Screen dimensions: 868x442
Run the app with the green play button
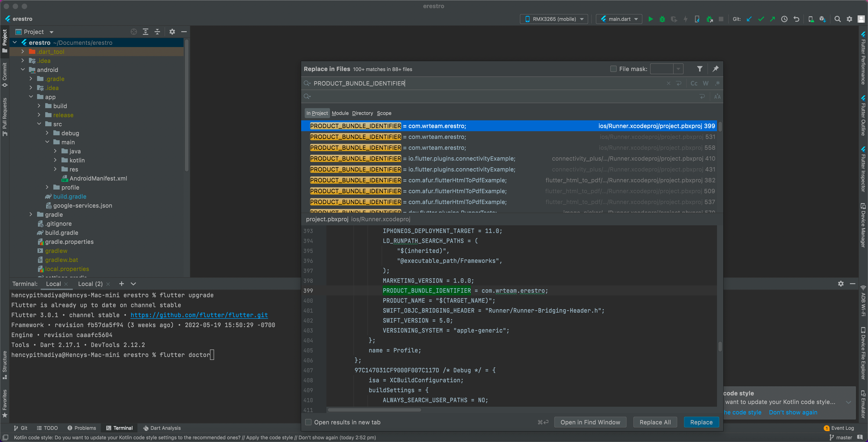(650, 19)
